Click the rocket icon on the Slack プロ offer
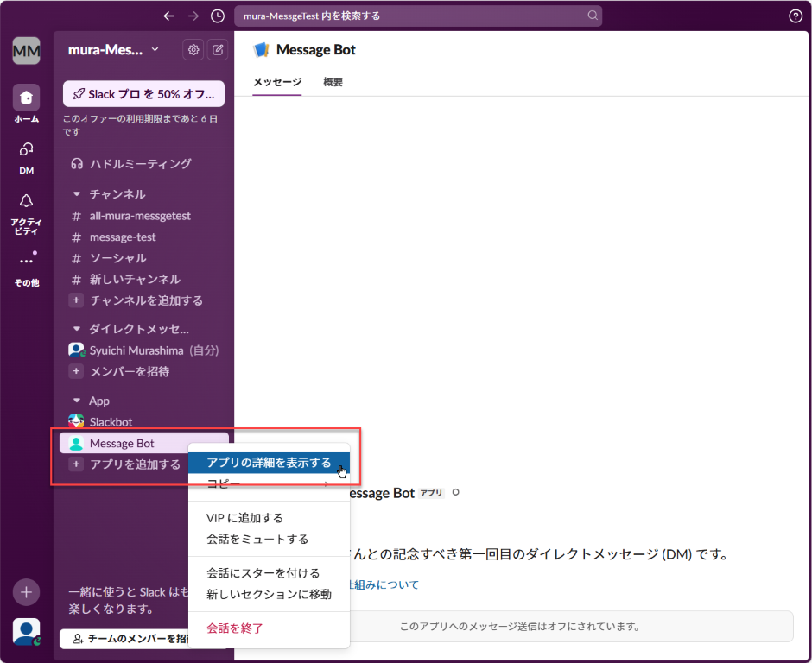The height and width of the screenshot is (663, 812). 79,94
